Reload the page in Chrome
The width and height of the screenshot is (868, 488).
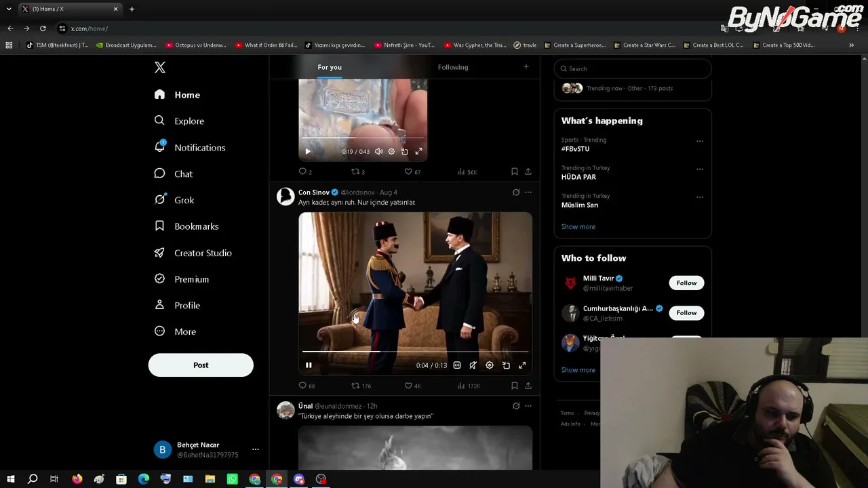tap(43, 28)
